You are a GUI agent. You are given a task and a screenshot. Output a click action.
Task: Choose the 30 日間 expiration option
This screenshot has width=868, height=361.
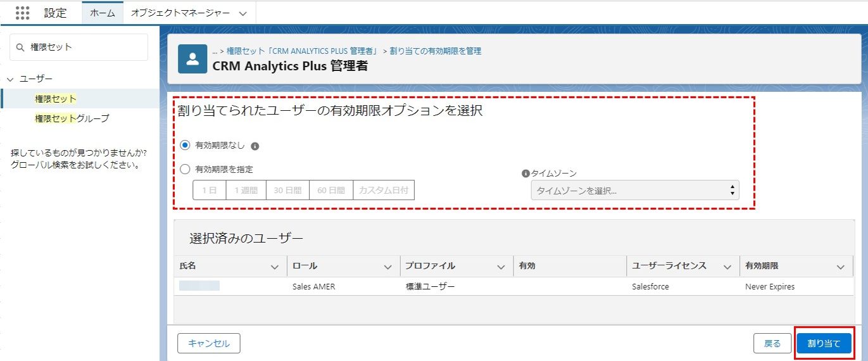pyautogui.click(x=287, y=190)
